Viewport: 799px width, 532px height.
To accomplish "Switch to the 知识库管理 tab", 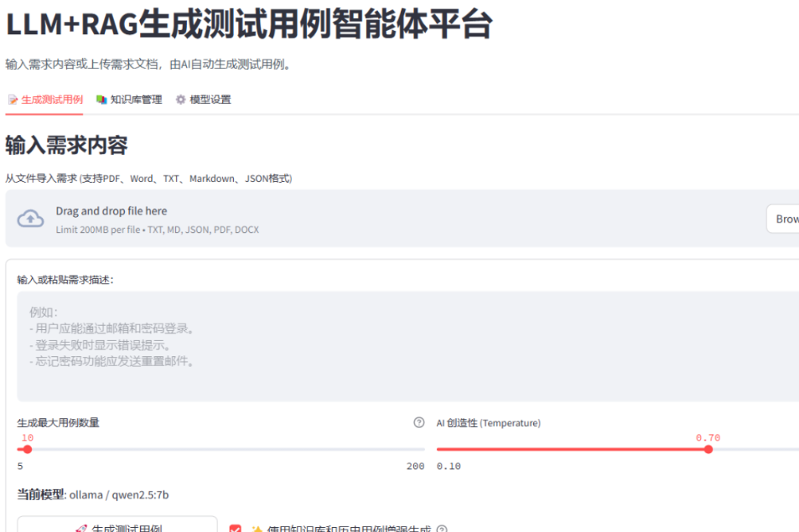I will click(129, 100).
